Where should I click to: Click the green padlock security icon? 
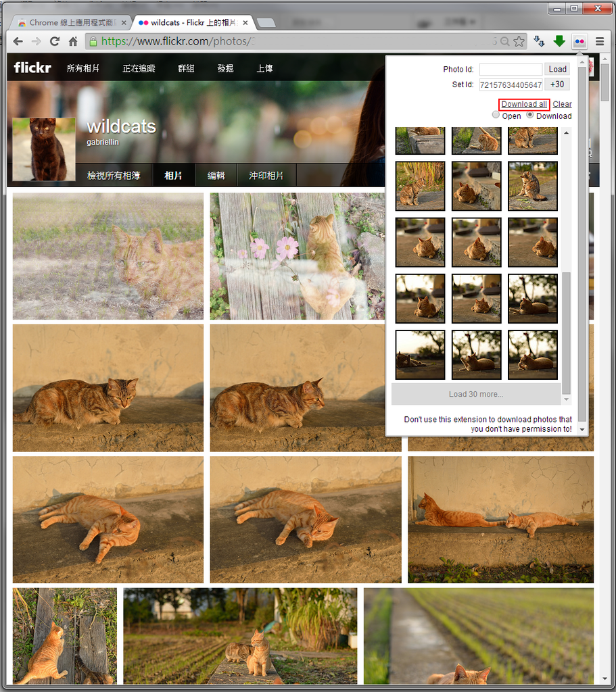[93, 41]
